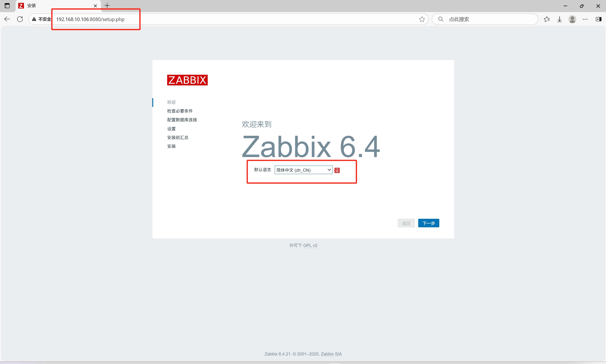Select the 安装前汇总 setup step
The width and height of the screenshot is (606, 364).
click(x=178, y=137)
